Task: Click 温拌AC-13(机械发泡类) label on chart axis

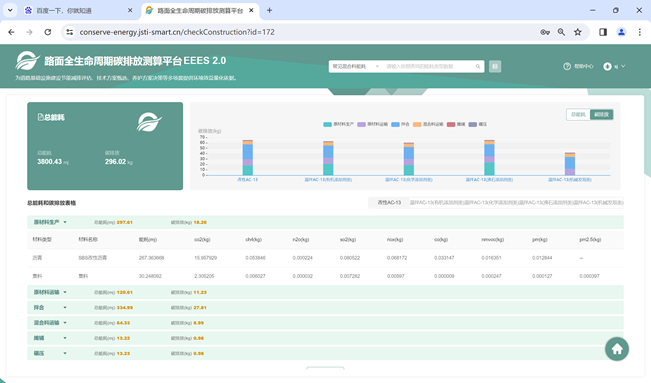Action: pos(570,179)
